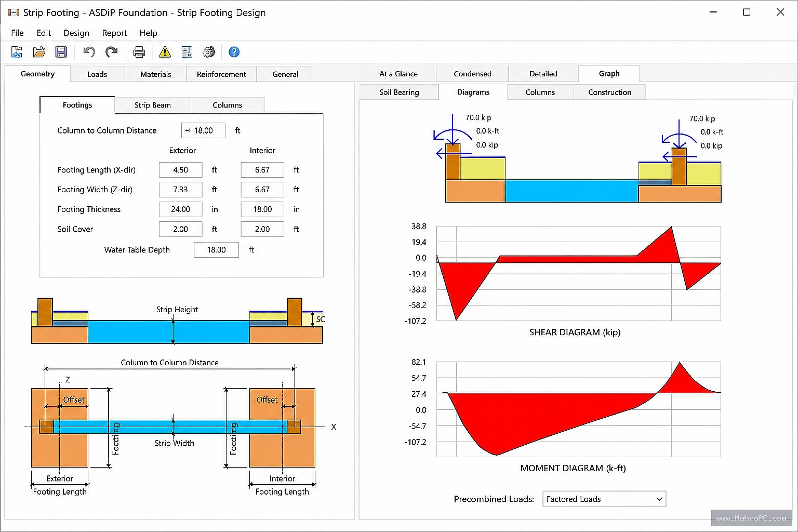Edit Interior Footing Thickness field 18.00
The height and width of the screenshot is (532, 798).
coord(262,209)
